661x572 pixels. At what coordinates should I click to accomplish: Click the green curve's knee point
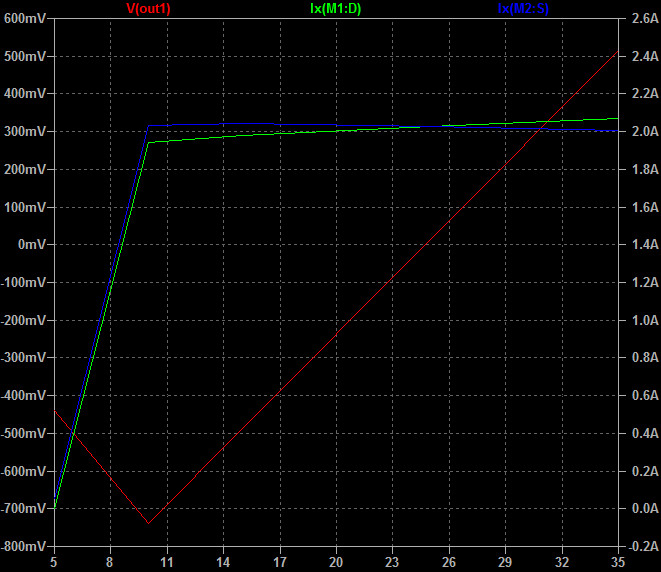(148, 142)
